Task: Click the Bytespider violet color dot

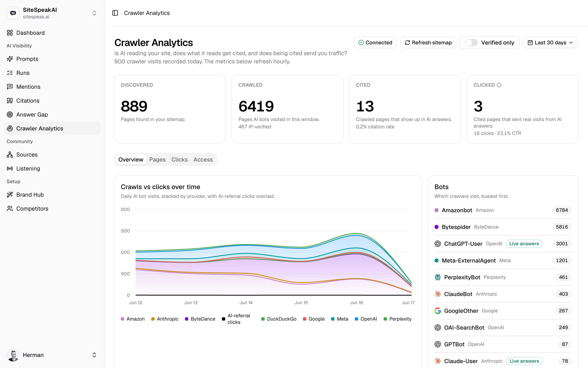Action: click(x=436, y=227)
